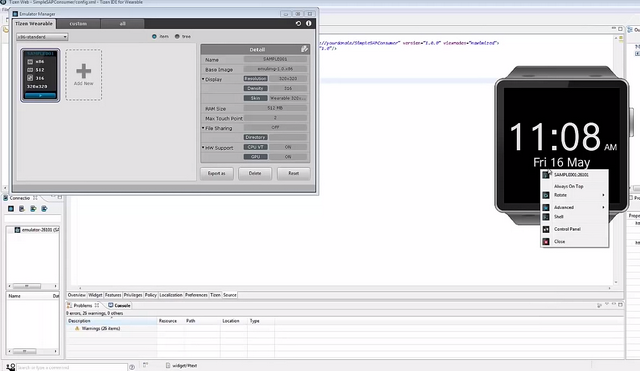Click the Reset button
This screenshot has width=640, height=371.
(293, 173)
